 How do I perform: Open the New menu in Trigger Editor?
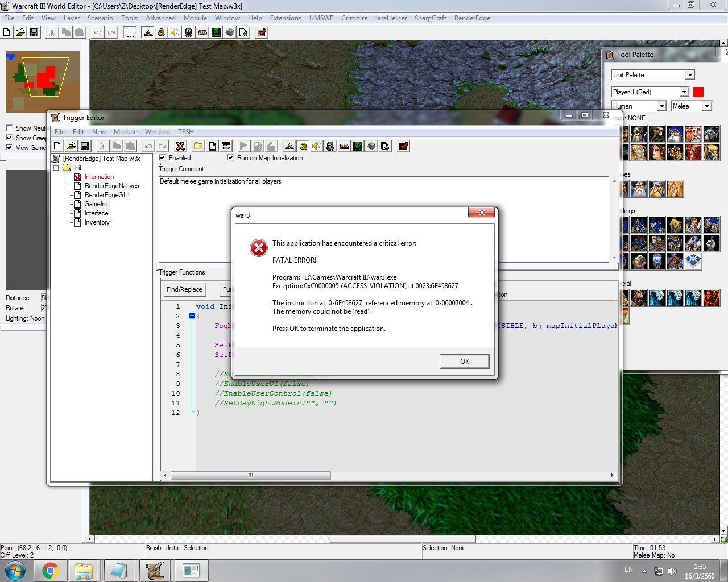[99, 132]
